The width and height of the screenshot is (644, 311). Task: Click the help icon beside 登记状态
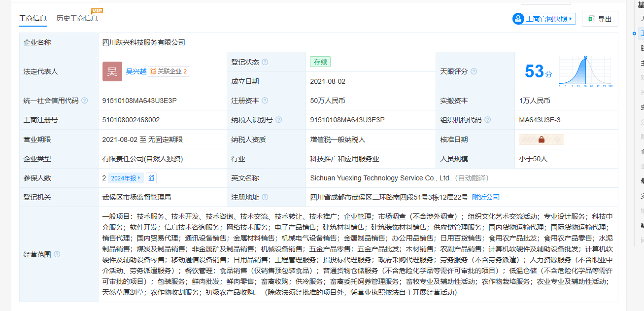coord(265,62)
